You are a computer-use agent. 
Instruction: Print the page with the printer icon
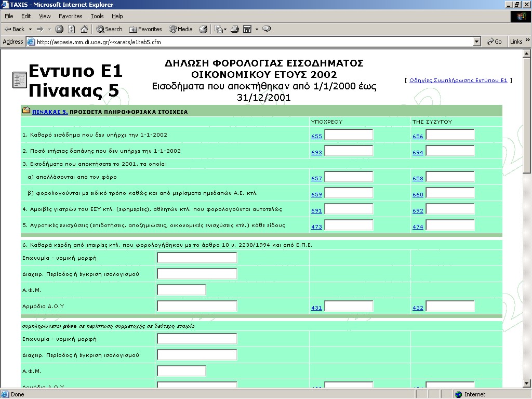coord(235,29)
